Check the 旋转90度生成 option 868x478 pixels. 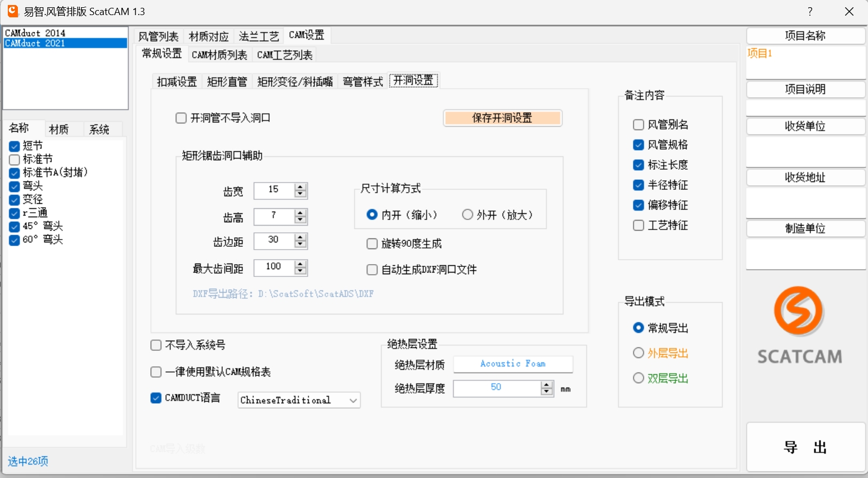372,243
